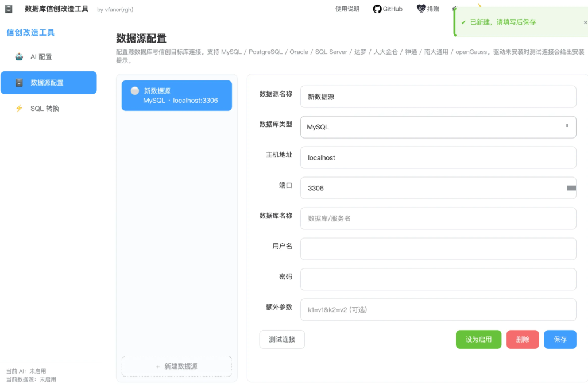This screenshot has width=588, height=388.
Task: Focus the 数据源名称 input field
Action: 438,97
